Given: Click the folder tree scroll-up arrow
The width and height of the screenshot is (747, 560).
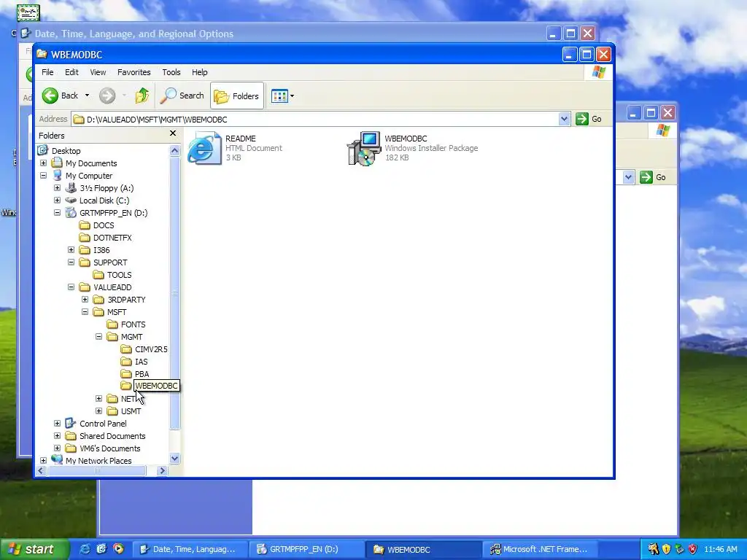Looking at the screenshot, I should 175,150.
